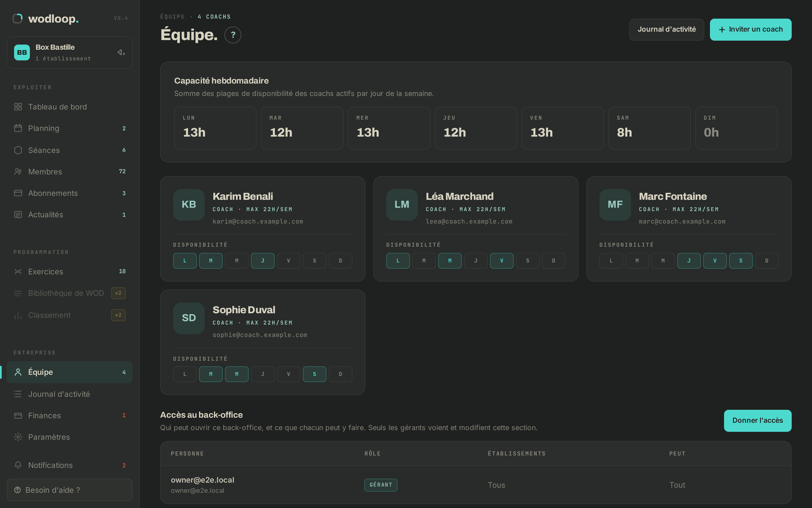Toggle Marc Fontaine's J availability day
Screen dimensions: 812x508
[689, 261]
